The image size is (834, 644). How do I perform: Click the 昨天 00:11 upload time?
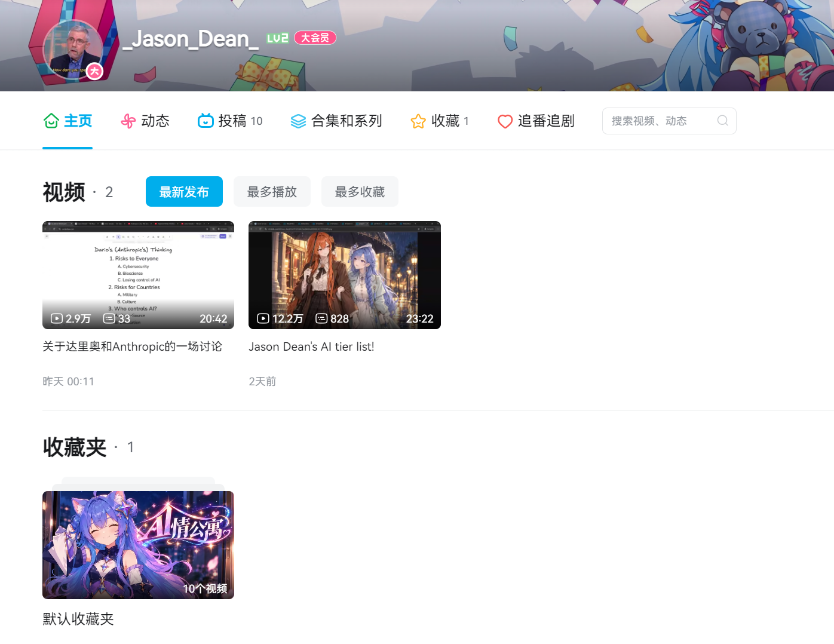pos(68,381)
